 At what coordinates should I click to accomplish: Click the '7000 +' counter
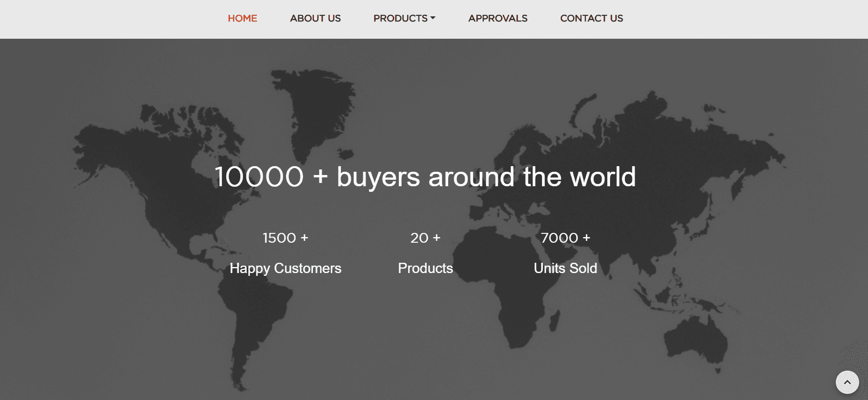565,238
